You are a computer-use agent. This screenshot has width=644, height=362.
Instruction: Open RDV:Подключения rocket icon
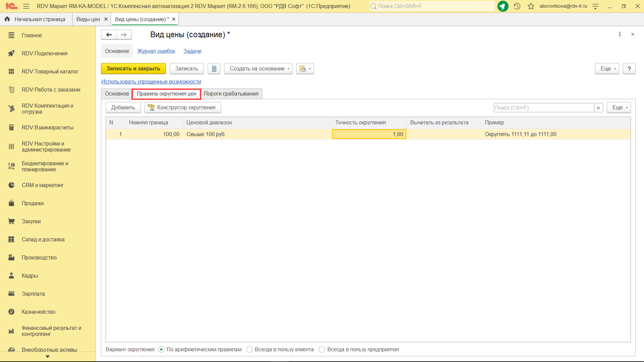[x=11, y=53]
